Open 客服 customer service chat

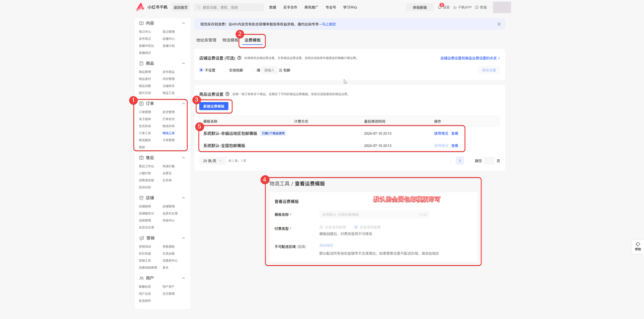point(477,8)
